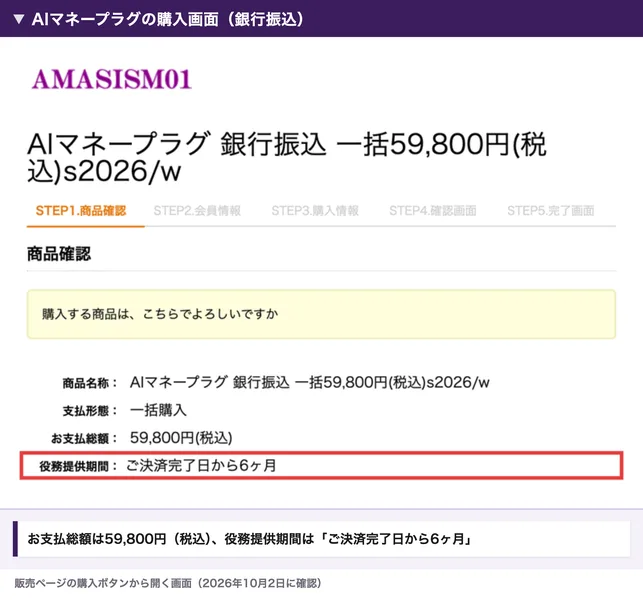
Task: Collapse the AIマネープラグの購入画面 header triangle
Action: [19, 19]
